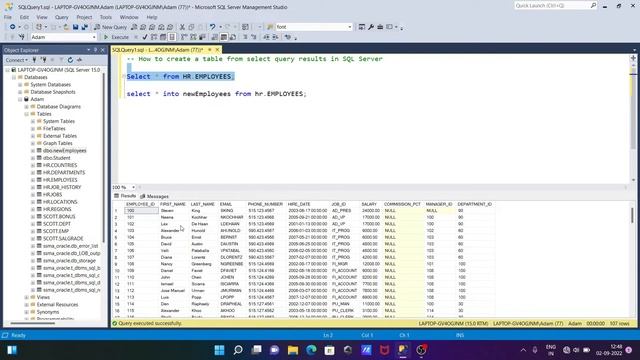The image size is (640, 360).
Task: Open the 100 % zoom dropdown
Action: (x=133, y=187)
